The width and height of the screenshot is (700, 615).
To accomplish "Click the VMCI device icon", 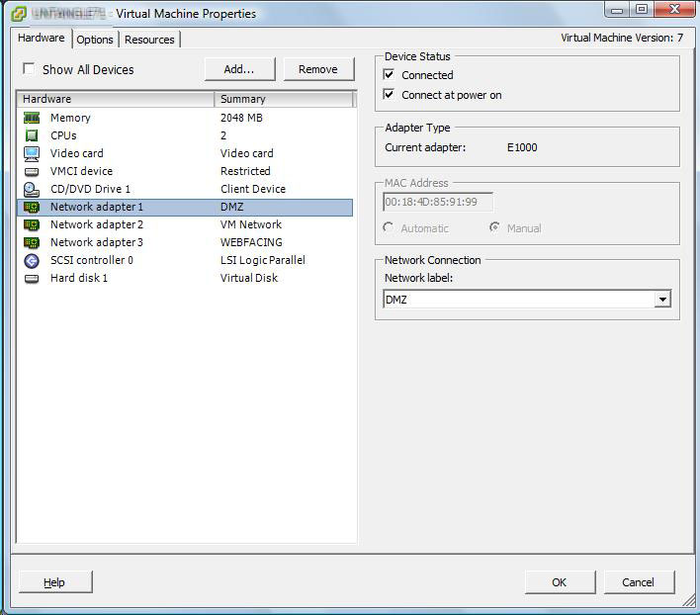I will pos(32,171).
